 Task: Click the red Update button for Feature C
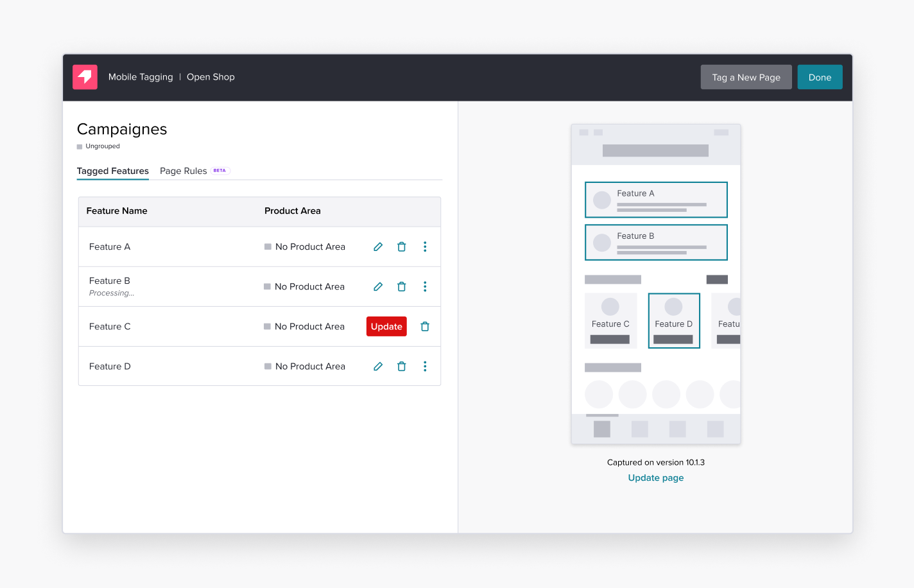click(386, 326)
